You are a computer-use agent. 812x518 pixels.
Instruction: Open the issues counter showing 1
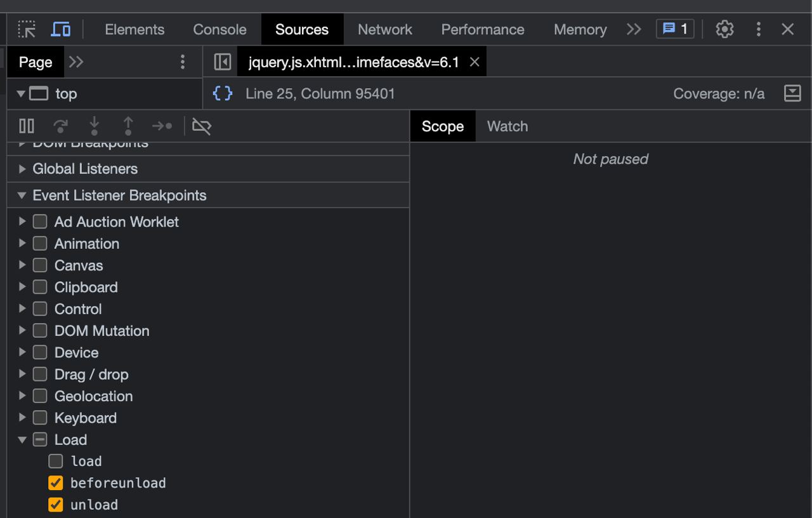675,29
